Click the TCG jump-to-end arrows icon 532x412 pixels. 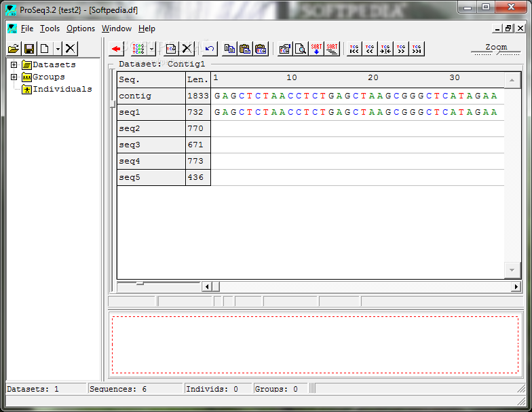pyautogui.click(x=417, y=49)
